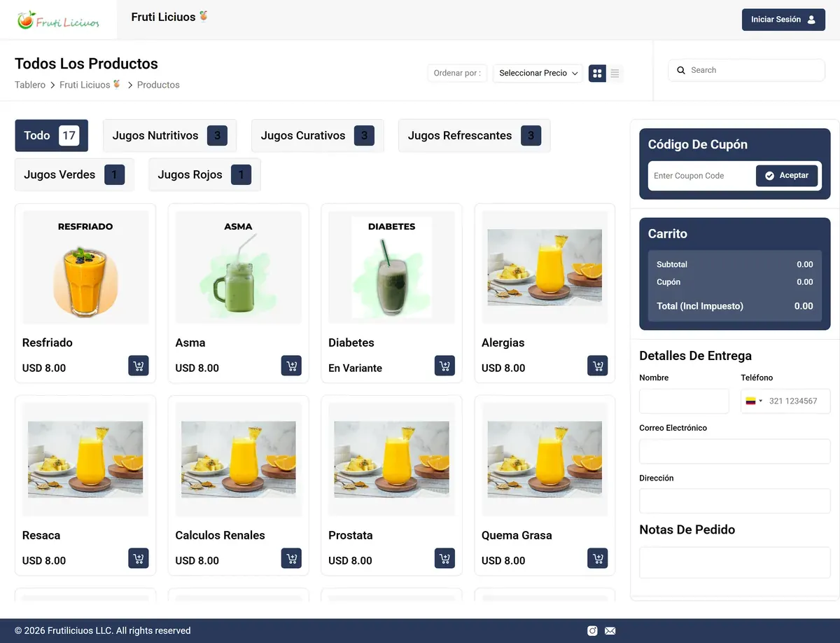Image resolution: width=840 pixels, height=643 pixels.
Task: Select the Todo category tab
Action: 52,135
